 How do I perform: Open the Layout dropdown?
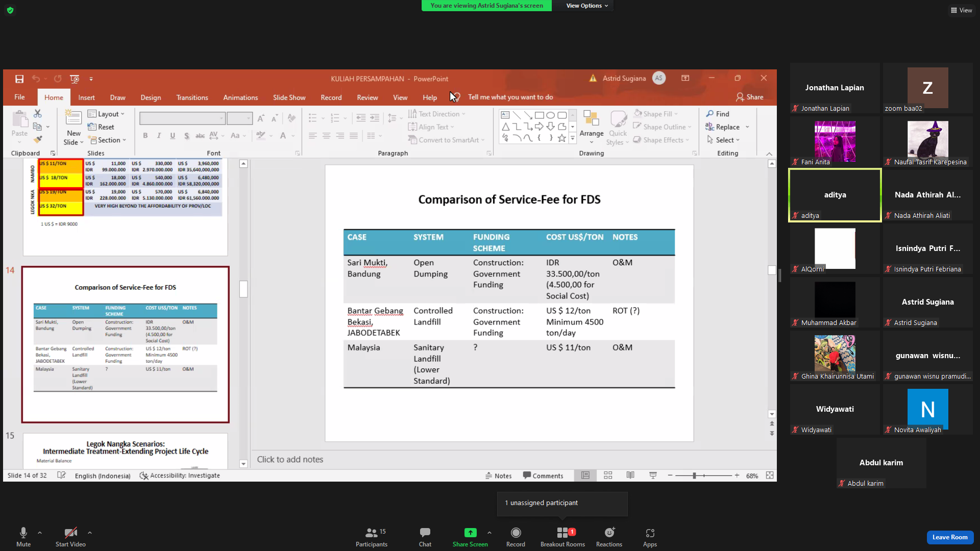click(106, 114)
